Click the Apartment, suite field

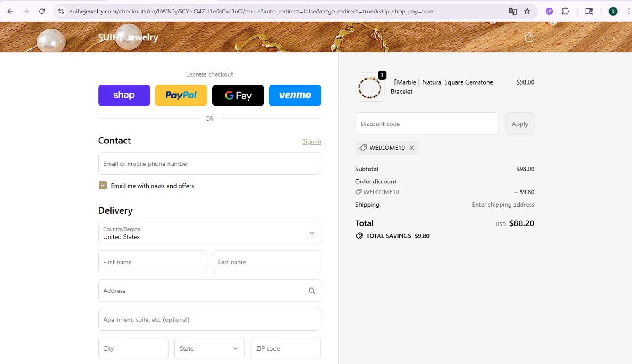(x=209, y=319)
